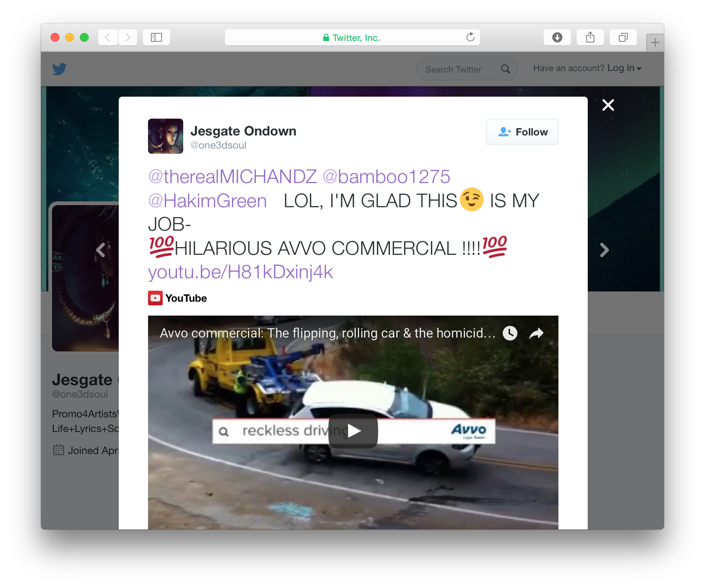Follow Jesgate Ondown
This screenshot has height=588, width=705.
point(522,132)
